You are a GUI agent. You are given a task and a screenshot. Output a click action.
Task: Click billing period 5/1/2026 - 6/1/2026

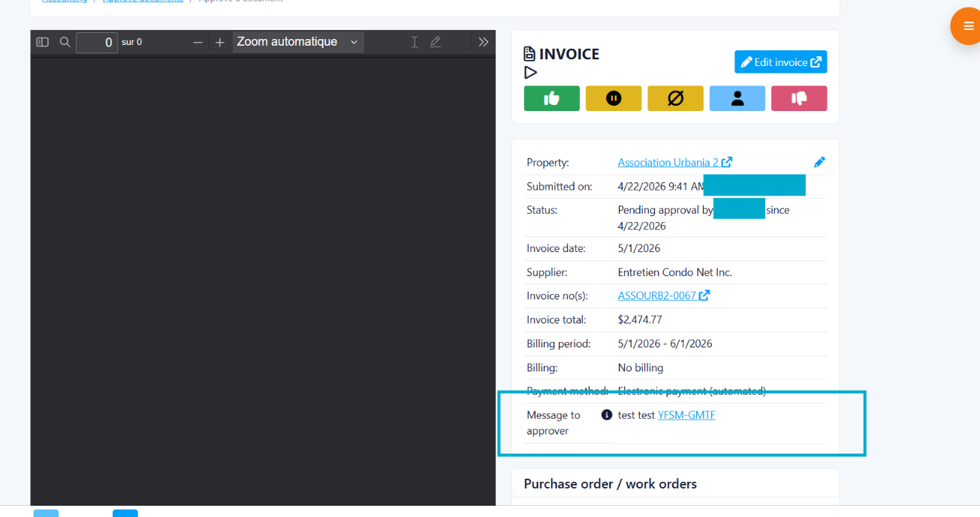point(665,344)
